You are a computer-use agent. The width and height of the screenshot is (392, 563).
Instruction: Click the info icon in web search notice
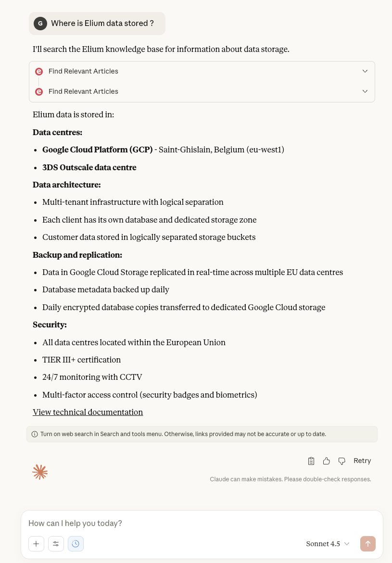(x=35, y=434)
